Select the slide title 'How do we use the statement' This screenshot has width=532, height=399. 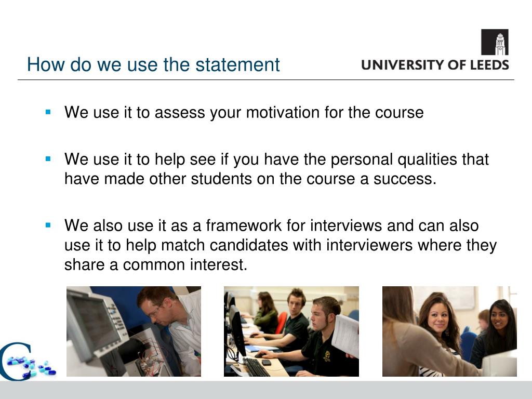point(153,64)
